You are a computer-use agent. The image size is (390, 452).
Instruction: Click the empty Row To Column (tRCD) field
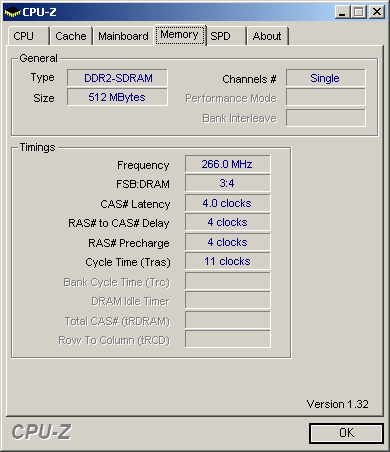coord(228,339)
